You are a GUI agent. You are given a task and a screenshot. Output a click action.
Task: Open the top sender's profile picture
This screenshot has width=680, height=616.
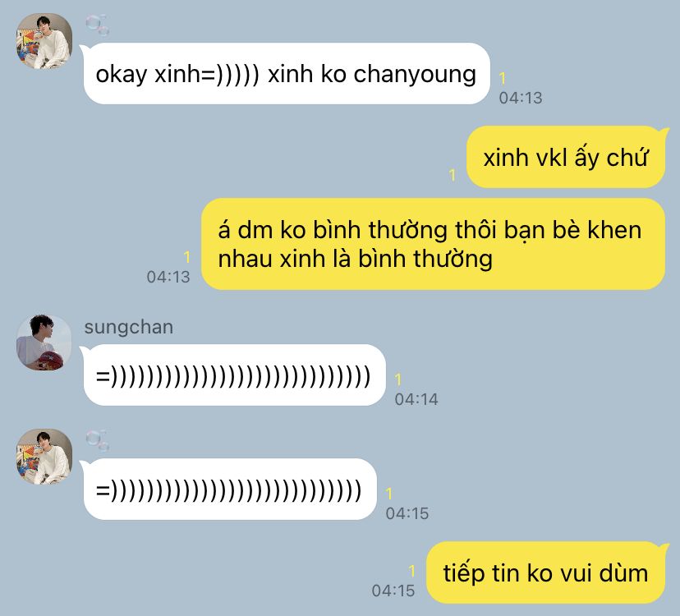pos(44,41)
